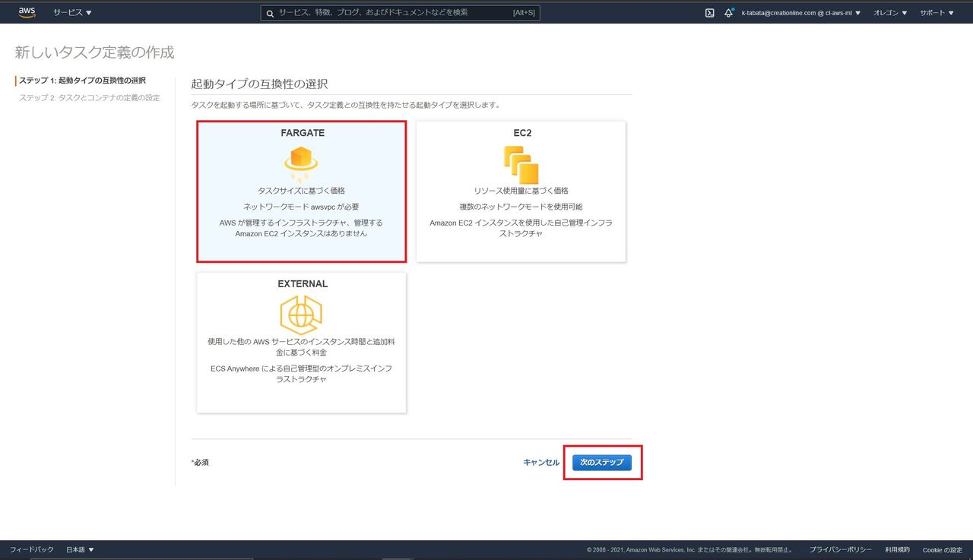Click the EC2 stacked squares icon
Viewport: 973px width, 560px height.
click(521, 164)
